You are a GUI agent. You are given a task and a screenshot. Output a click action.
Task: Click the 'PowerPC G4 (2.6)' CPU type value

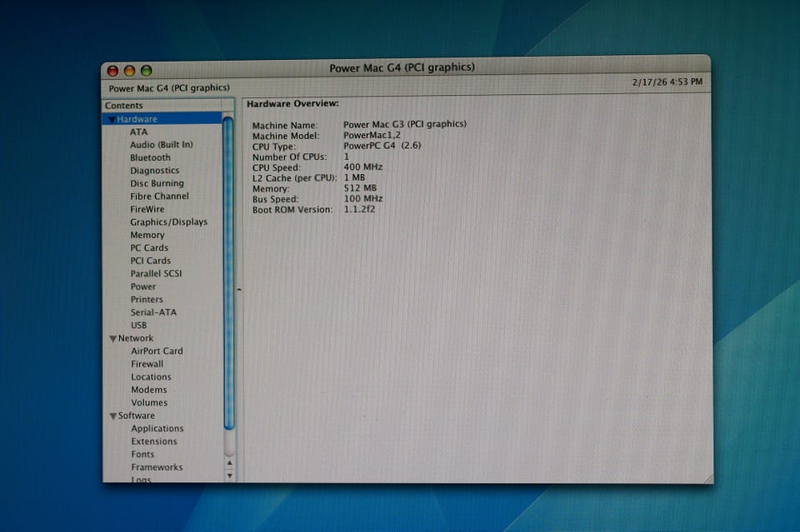pyautogui.click(x=382, y=146)
